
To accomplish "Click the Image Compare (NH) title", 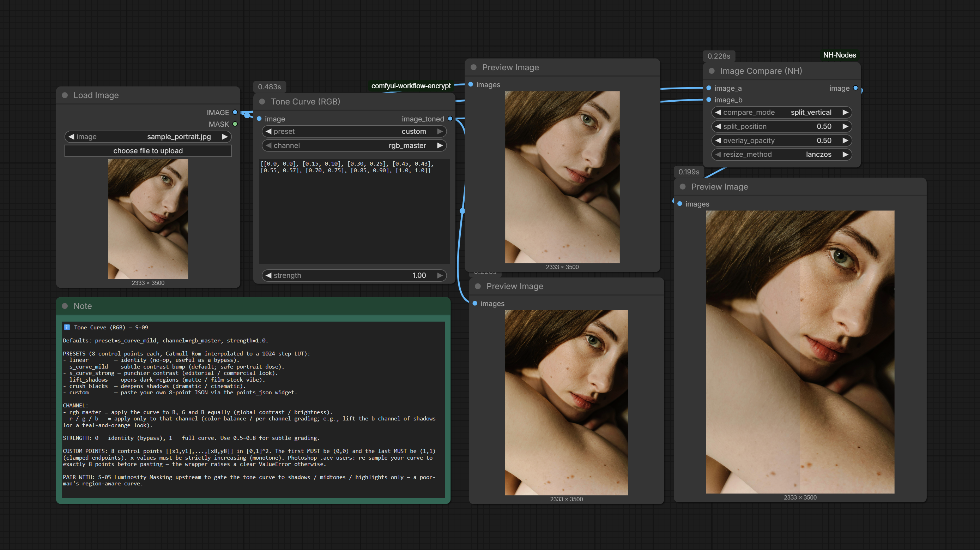I will pyautogui.click(x=761, y=71).
